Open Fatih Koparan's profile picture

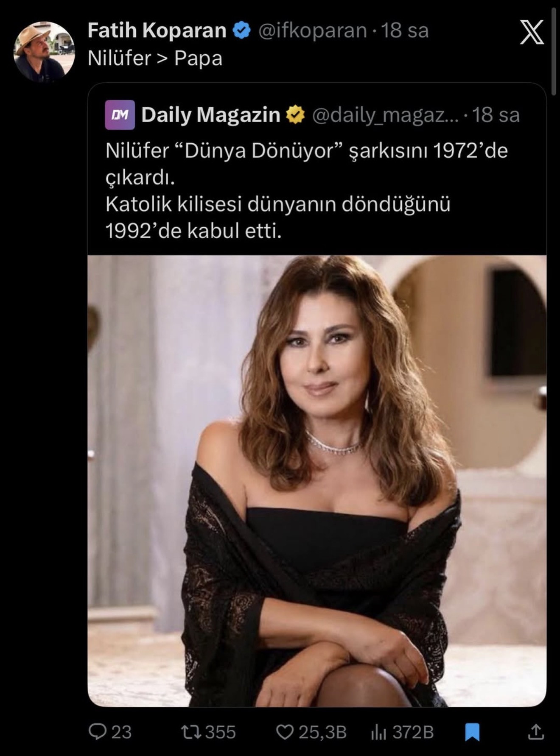44,51
